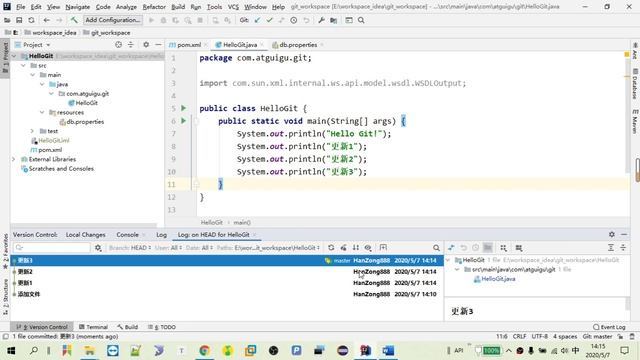
Task: Switch to the db.properties editor tab
Action: point(298,45)
